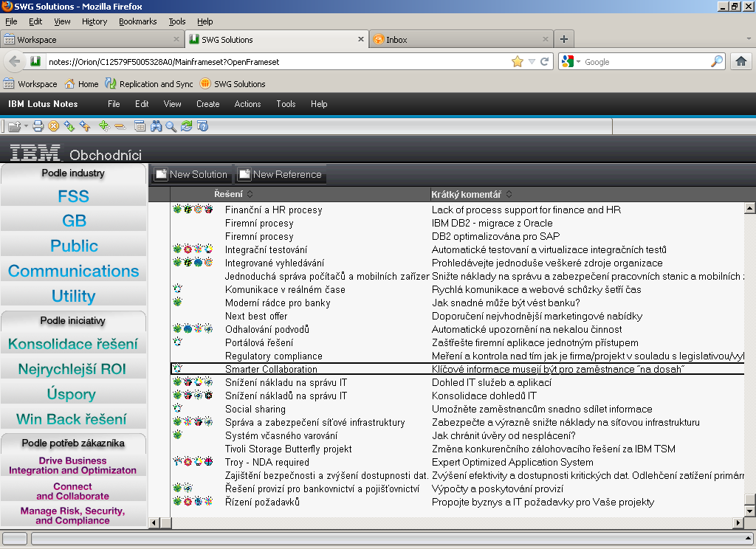Open the Google search engine dropdown
The width and height of the screenshot is (756, 549).
578,62
